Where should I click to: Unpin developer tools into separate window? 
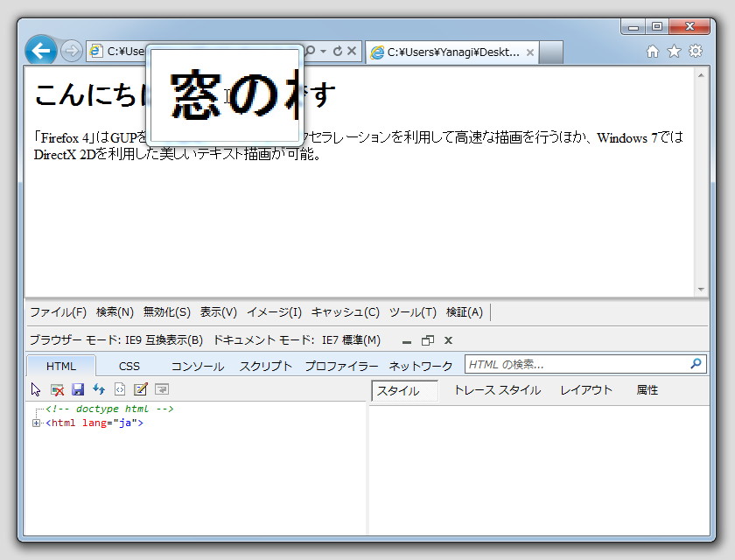click(426, 340)
